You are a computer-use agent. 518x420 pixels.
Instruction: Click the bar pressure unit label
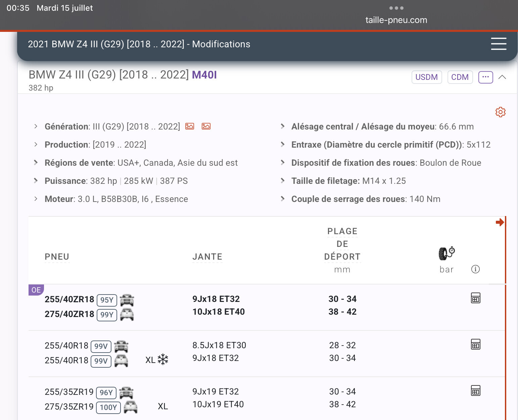446,269
